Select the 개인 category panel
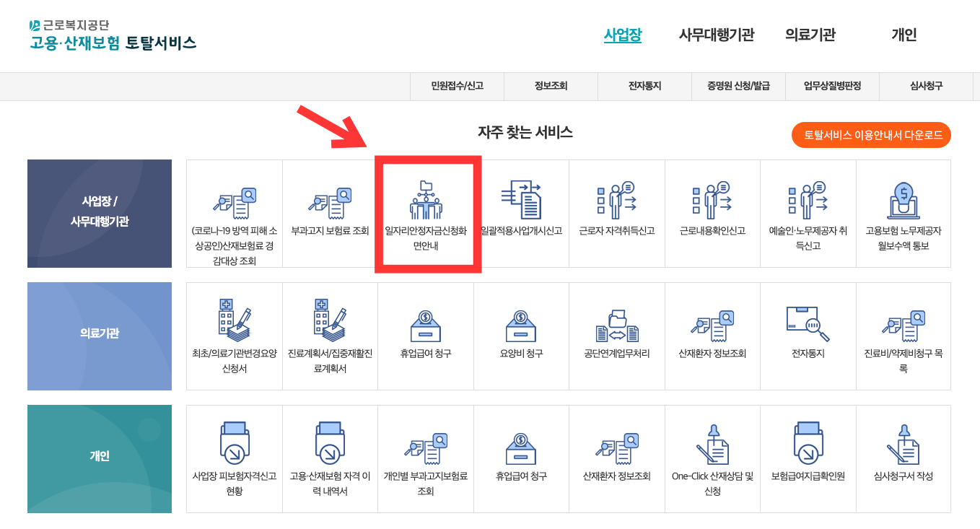 [x=100, y=459]
